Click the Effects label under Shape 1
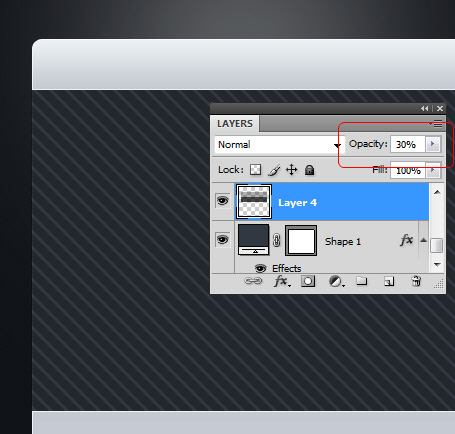 [287, 268]
